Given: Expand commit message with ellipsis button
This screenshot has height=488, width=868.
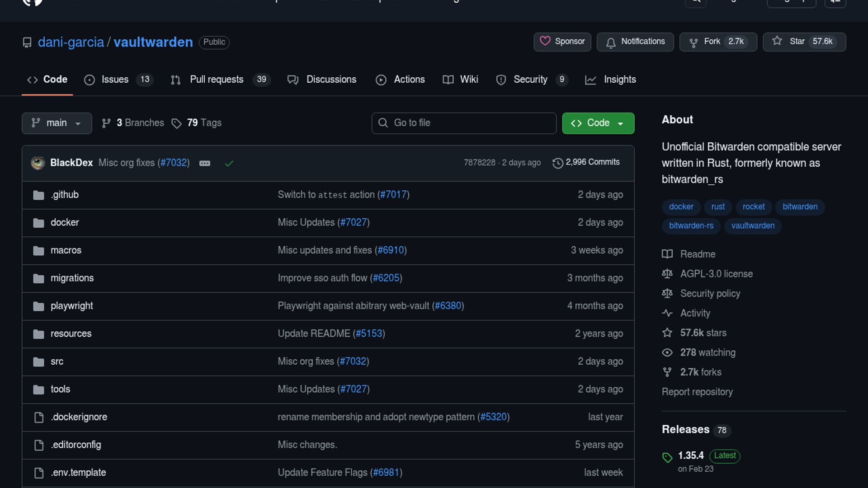Looking at the screenshot, I should coord(205,163).
